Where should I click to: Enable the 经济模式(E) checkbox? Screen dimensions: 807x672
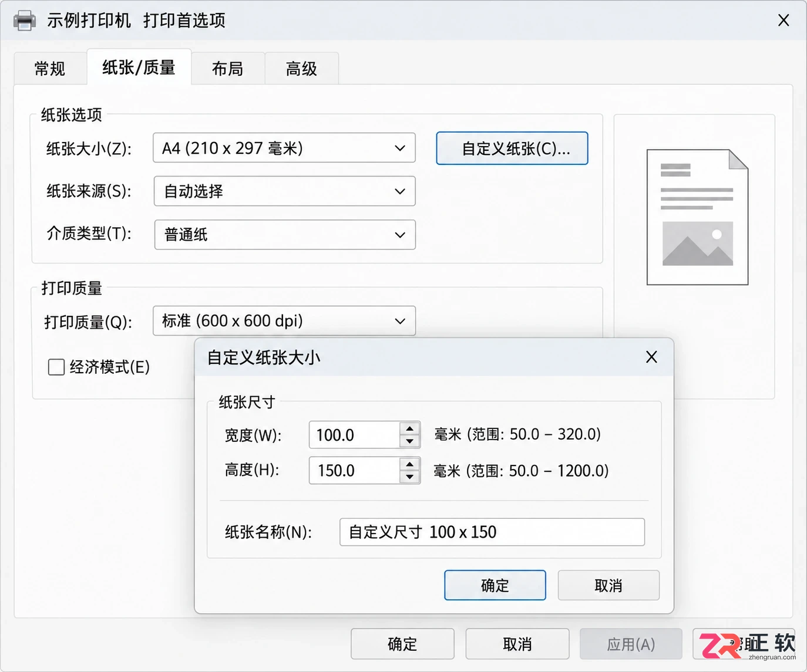tap(56, 367)
